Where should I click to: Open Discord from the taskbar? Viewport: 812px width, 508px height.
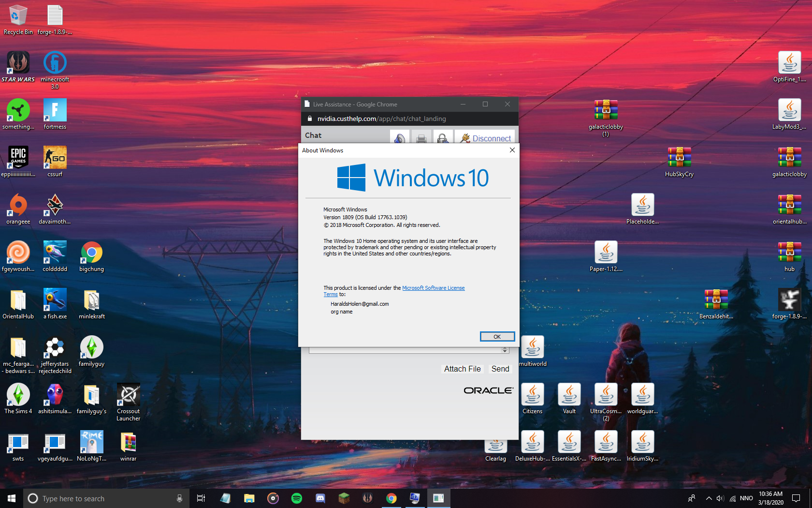tap(320, 498)
